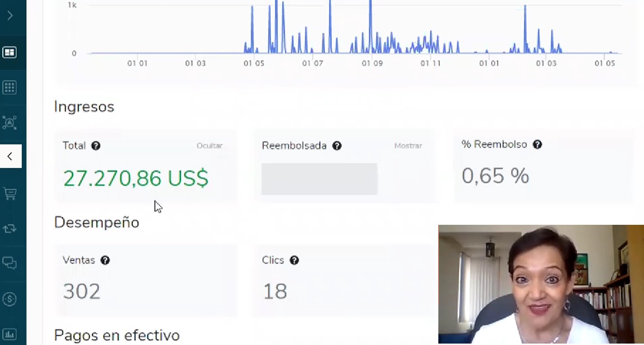This screenshot has width=644, height=345.
Task: Hide the Total amount with Ocultar
Action: (x=209, y=146)
